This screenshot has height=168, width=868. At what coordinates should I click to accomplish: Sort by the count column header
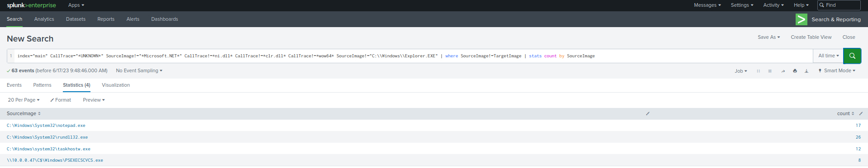845,114
